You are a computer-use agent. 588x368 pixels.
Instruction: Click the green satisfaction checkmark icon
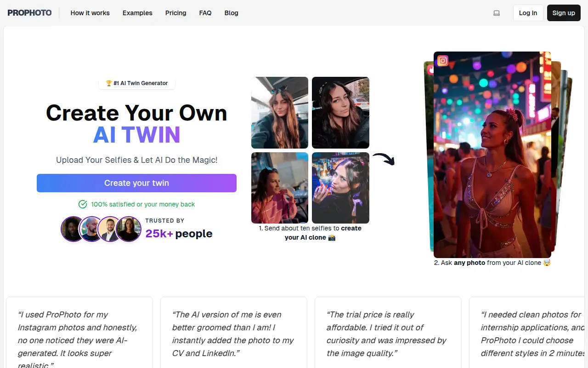[x=83, y=204]
